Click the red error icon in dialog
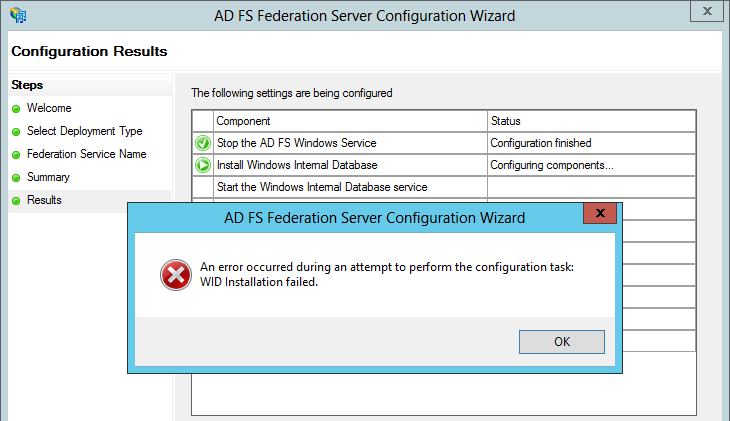730x421 pixels. click(175, 274)
